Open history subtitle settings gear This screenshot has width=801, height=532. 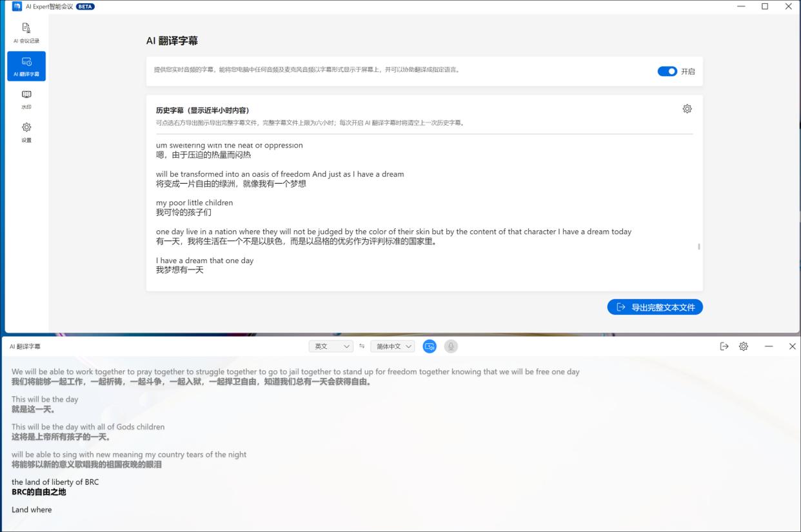pos(687,108)
